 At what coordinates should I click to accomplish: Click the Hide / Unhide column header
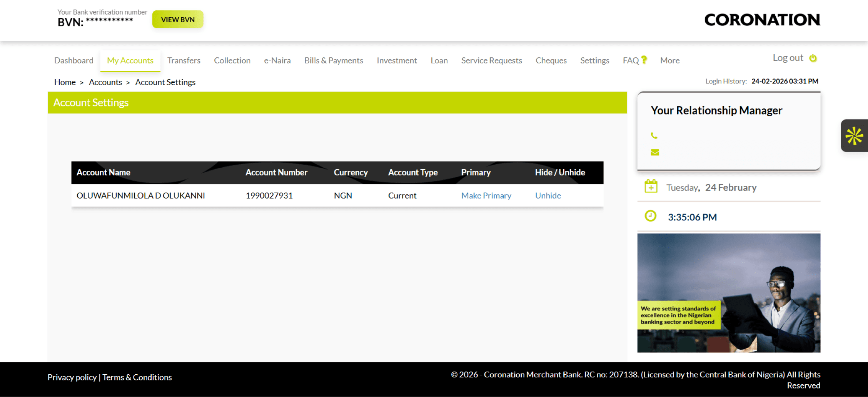tap(560, 172)
